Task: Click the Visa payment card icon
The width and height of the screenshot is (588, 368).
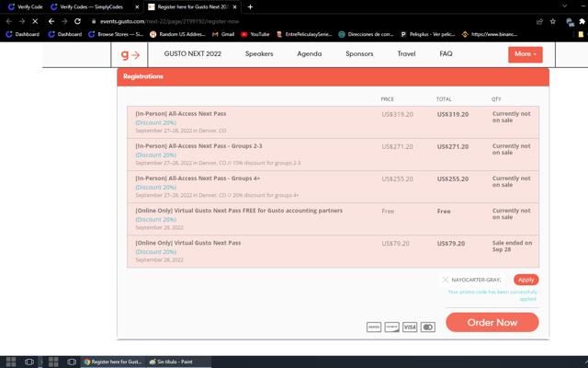Action: click(x=410, y=328)
